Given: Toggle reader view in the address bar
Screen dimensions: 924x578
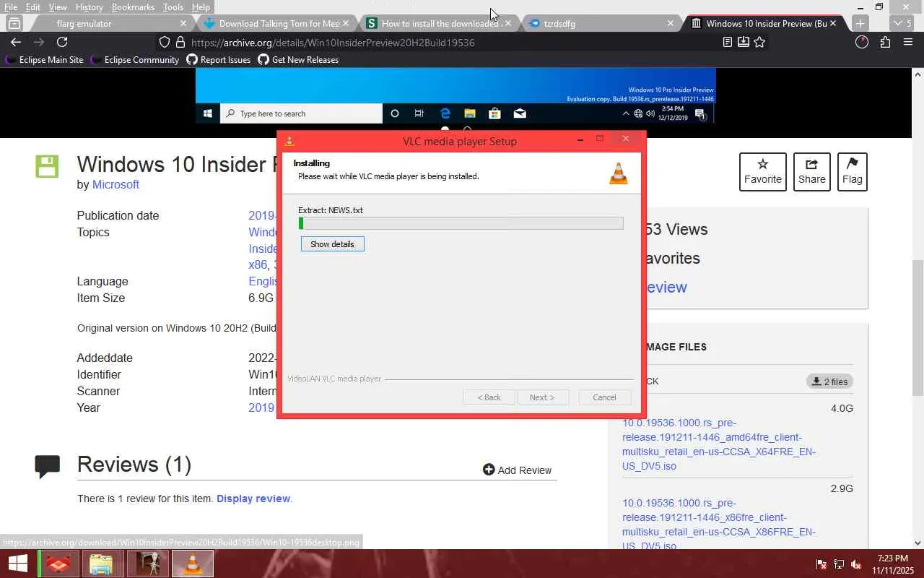Looking at the screenshot, I should (x=728, y=42).
